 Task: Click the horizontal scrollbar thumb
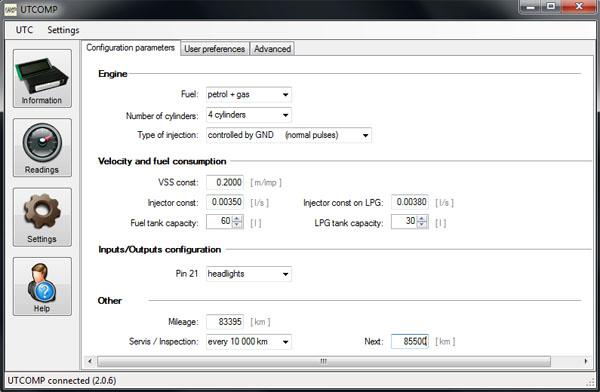tap(324, 361)
